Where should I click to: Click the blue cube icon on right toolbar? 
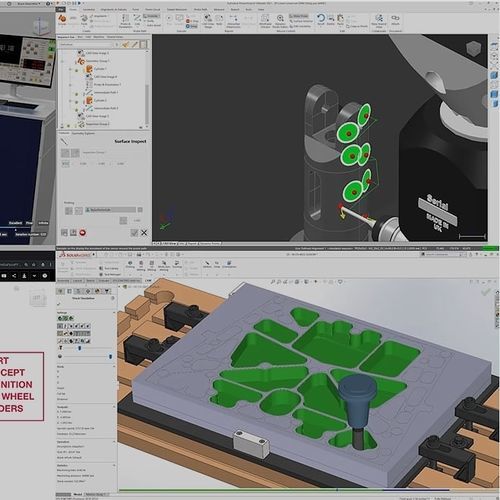[494, 76]
